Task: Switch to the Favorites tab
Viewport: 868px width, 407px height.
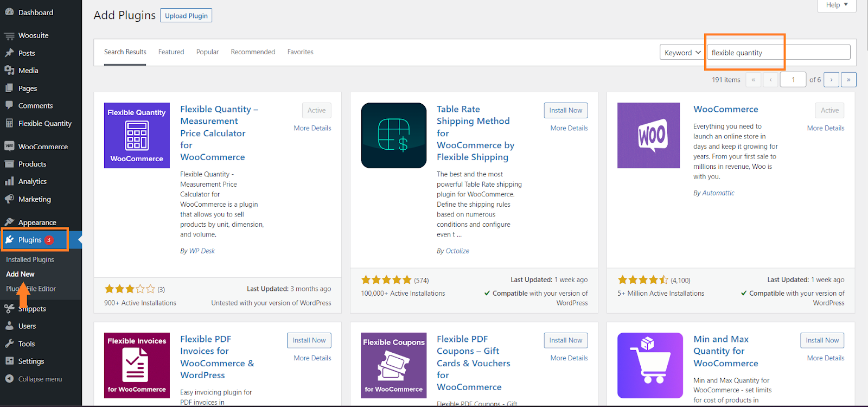Action: point(300,52)
